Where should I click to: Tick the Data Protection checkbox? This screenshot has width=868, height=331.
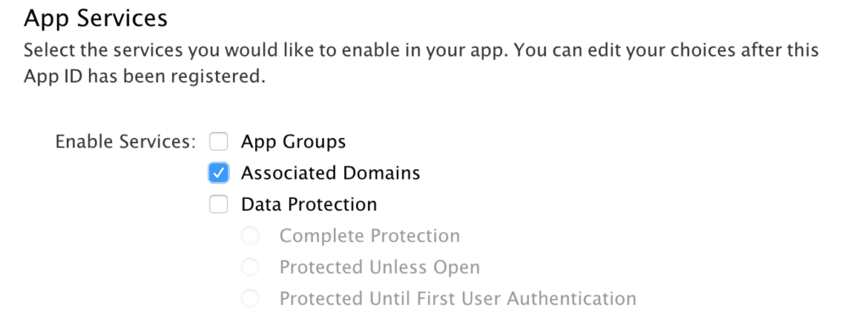[x=219, y=205]
